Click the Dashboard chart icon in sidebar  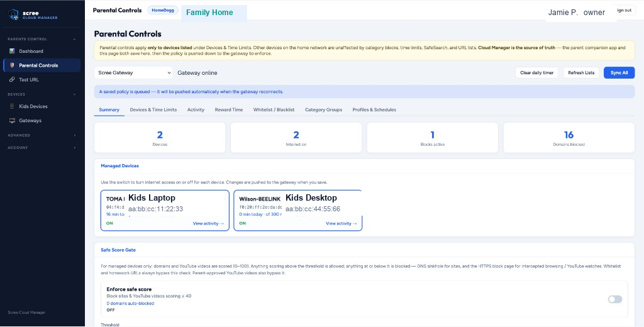pos(12,52)
